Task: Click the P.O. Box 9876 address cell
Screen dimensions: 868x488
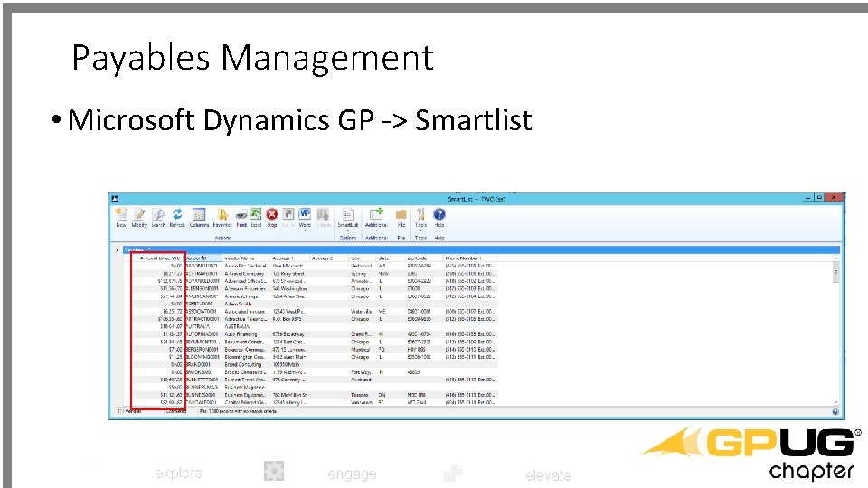Action: click(288, 319)
